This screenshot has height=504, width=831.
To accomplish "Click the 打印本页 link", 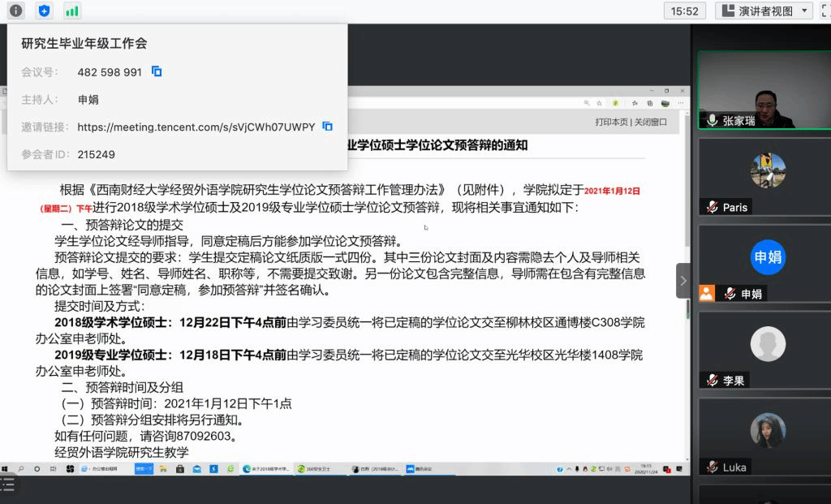I will 611,122.
